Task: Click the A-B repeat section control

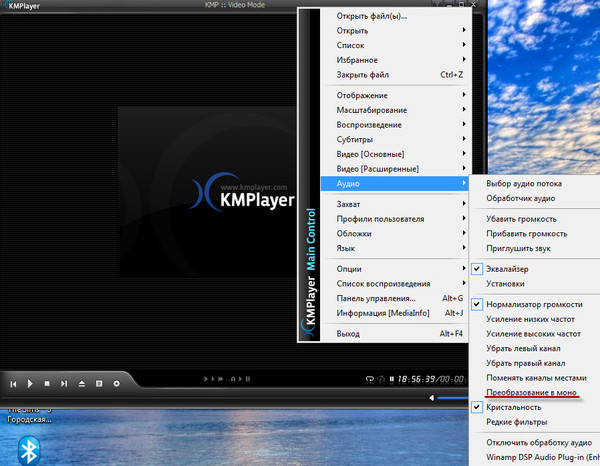Action: [240, 379]
